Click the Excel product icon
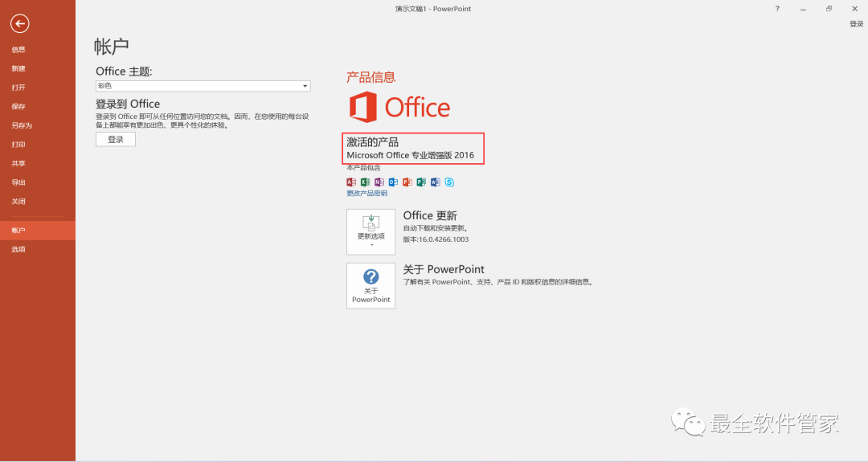 click(x=365, y=182)
